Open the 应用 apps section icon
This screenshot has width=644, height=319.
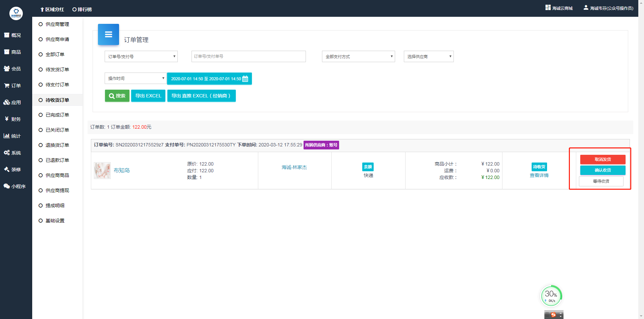(7, 102)
